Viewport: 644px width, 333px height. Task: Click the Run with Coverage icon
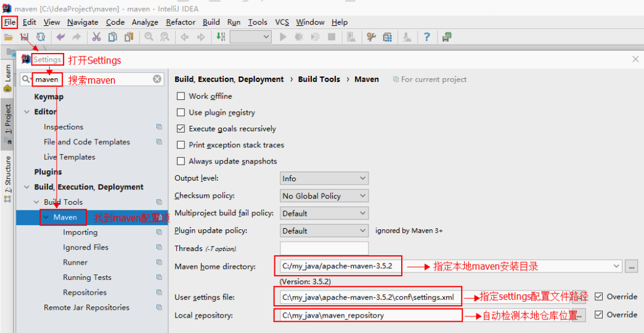tap(316, 38)
